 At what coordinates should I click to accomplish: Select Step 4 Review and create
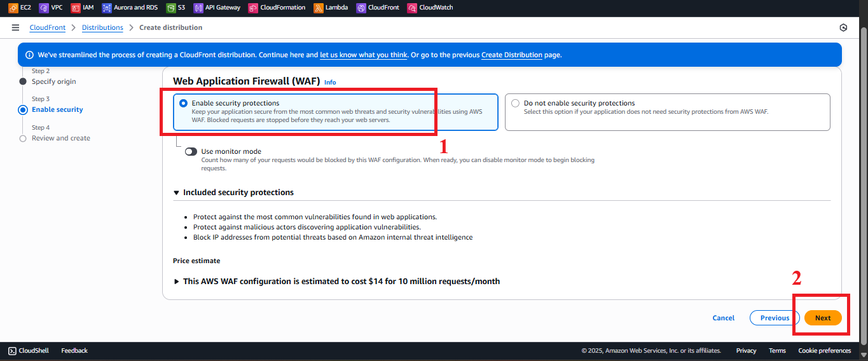pyautogui.click(x=61, y=138)
